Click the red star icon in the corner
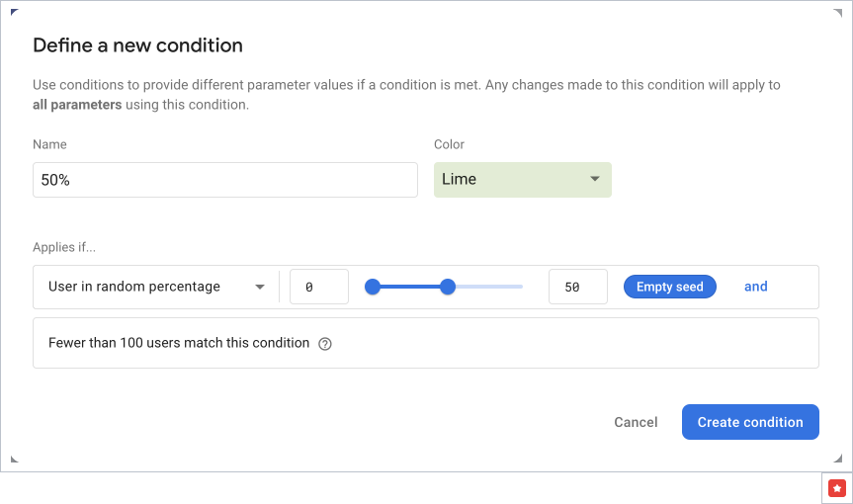The height and width of the screenshot is (504, 853). tap(837, 487)
